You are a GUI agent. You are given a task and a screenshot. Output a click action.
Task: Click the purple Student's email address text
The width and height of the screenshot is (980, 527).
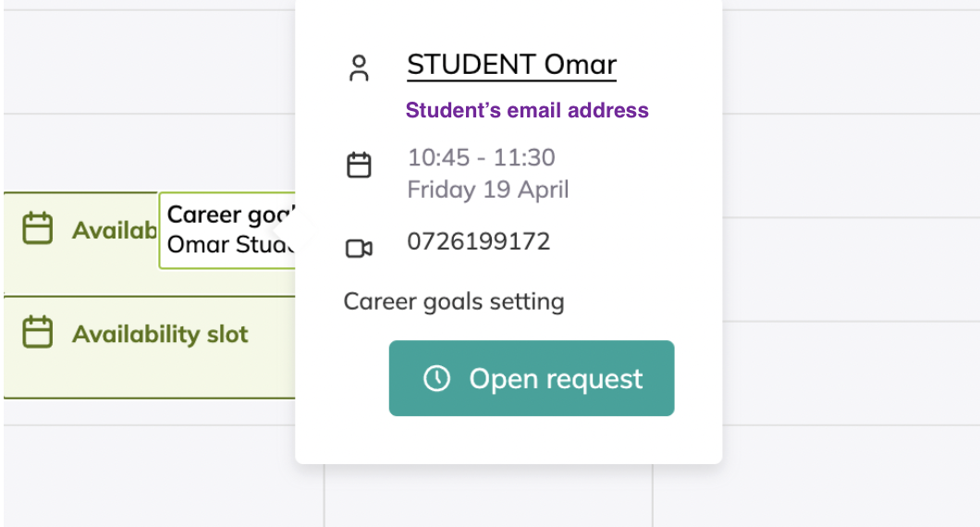coord(527,111)
